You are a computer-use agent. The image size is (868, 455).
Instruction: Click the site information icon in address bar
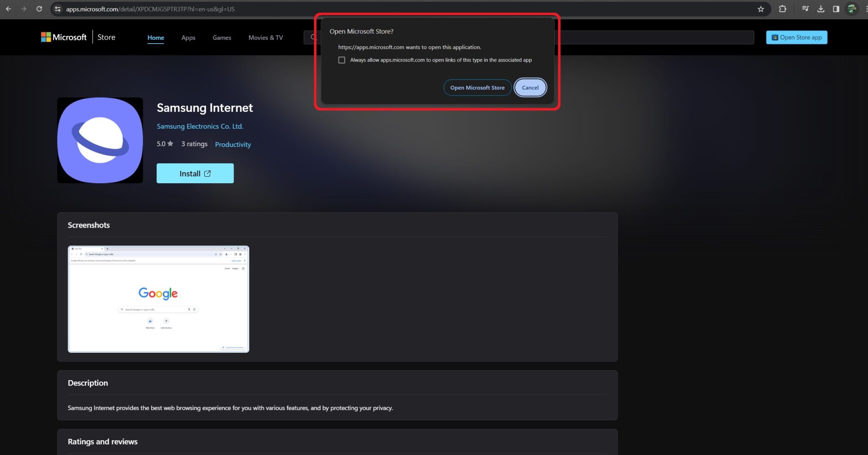click(57, 9)
